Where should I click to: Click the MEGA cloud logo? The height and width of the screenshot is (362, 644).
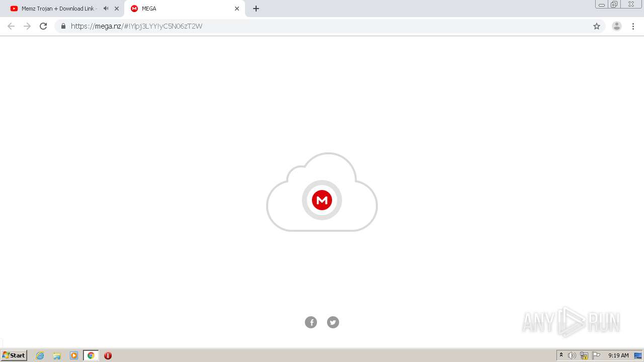pos(322,193)
